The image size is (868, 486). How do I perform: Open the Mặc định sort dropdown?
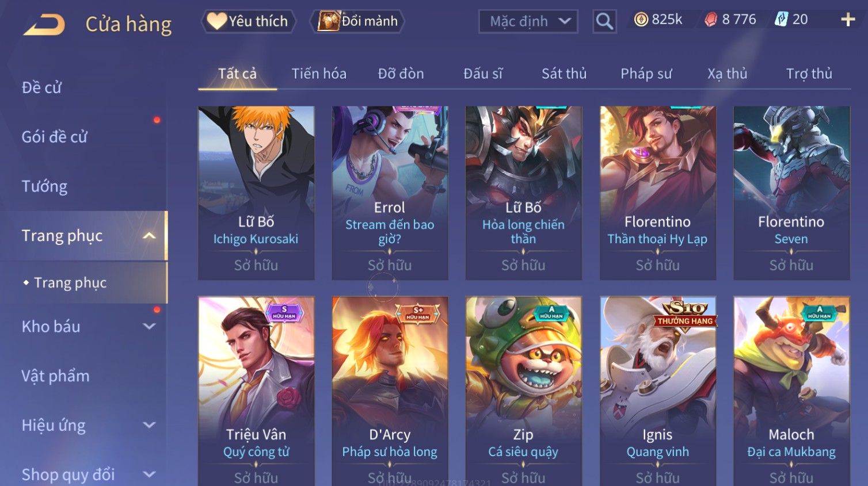(528, 21)
